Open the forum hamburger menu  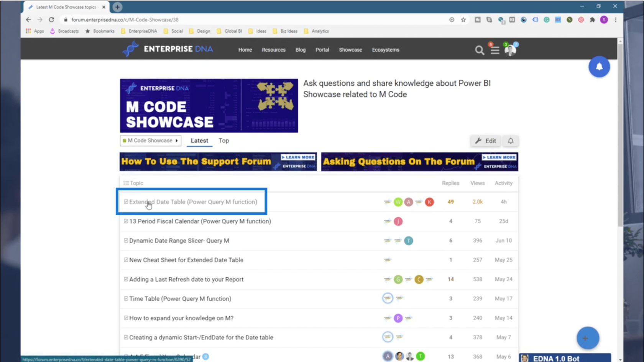tap(495, 50)
